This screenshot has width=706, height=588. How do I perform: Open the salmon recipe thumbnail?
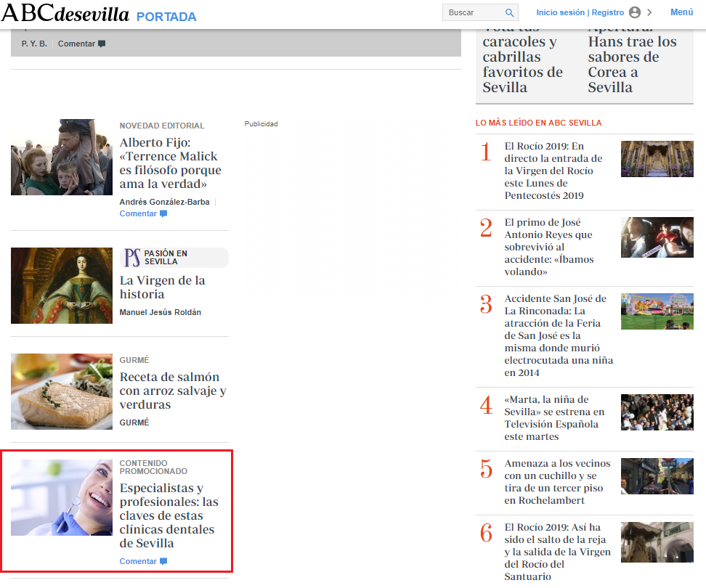click(62, 391)
